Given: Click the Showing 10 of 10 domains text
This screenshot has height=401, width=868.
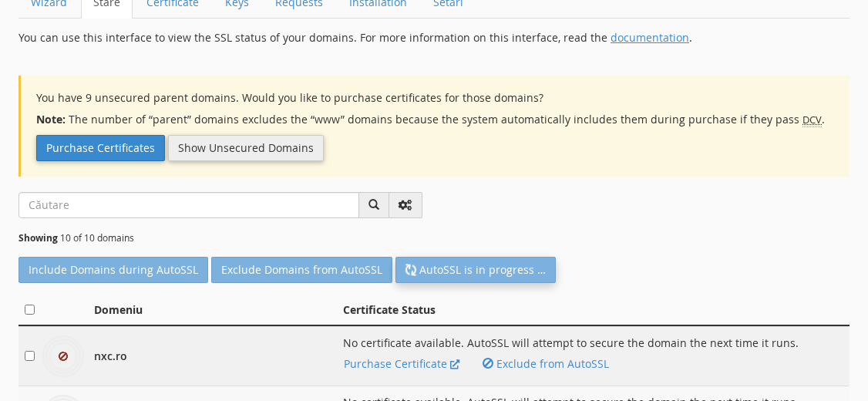Looking at the screenshot, I should point(76,238).
